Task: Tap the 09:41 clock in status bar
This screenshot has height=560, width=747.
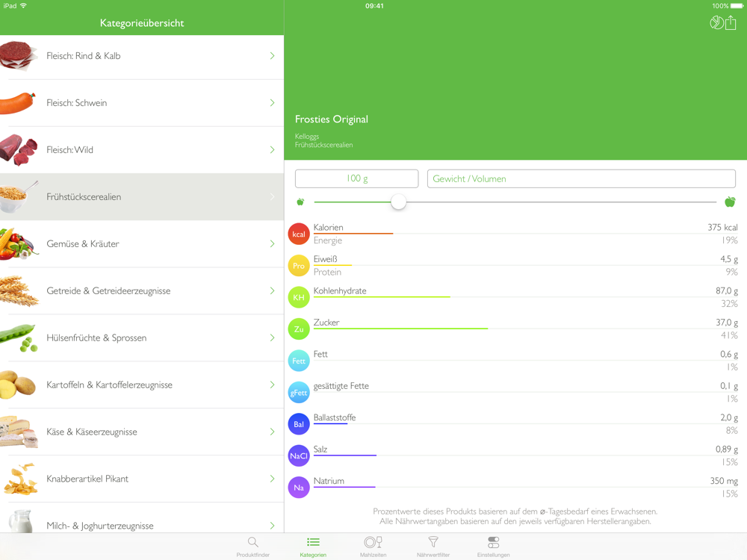Action: click(374, 6)
